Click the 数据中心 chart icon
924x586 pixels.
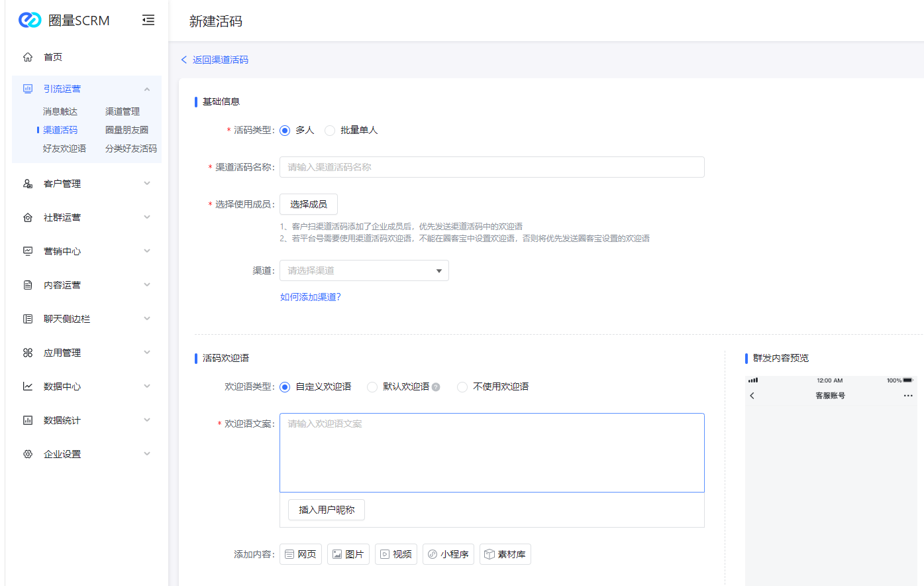[x=28, y=386]
